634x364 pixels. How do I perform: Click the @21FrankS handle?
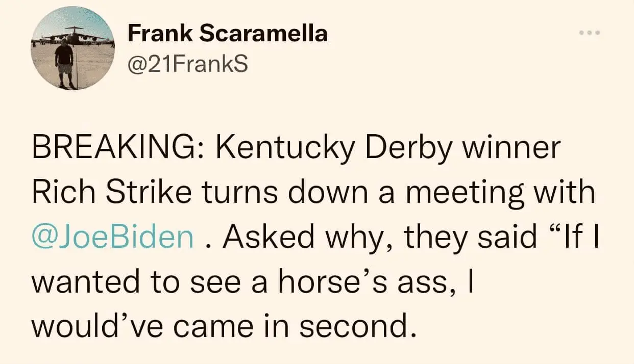[187, 64]
